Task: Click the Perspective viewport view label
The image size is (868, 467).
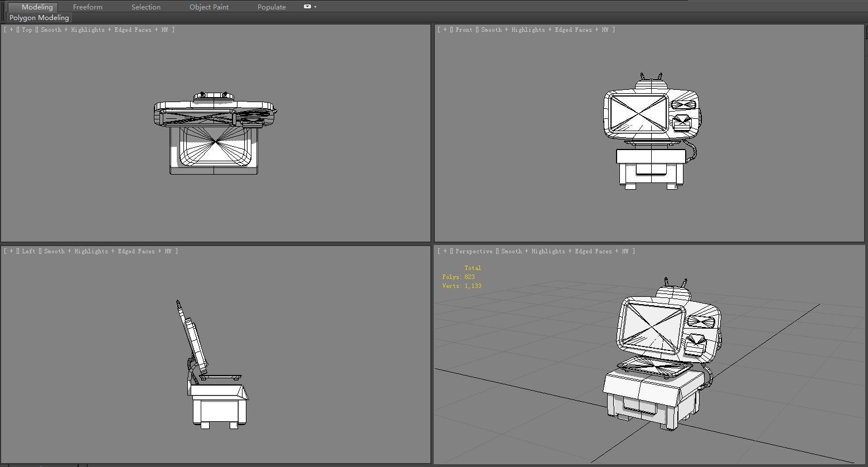Action: (474, 251)
